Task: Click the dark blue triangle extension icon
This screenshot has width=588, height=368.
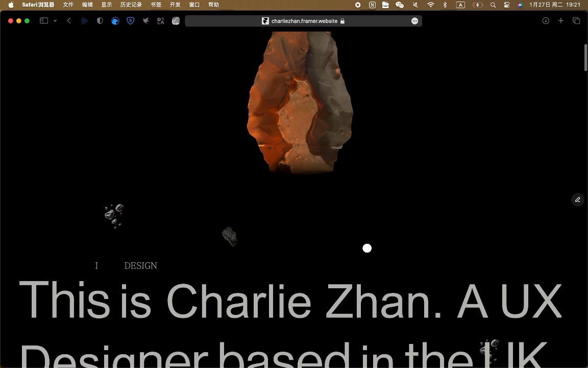Action: pos(85,21)
